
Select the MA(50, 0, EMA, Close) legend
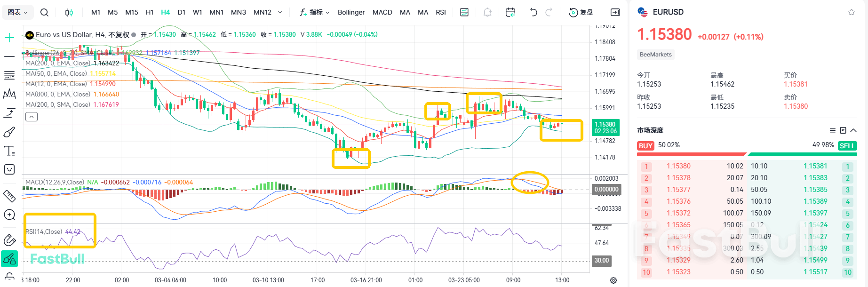(x=56, y=73)
